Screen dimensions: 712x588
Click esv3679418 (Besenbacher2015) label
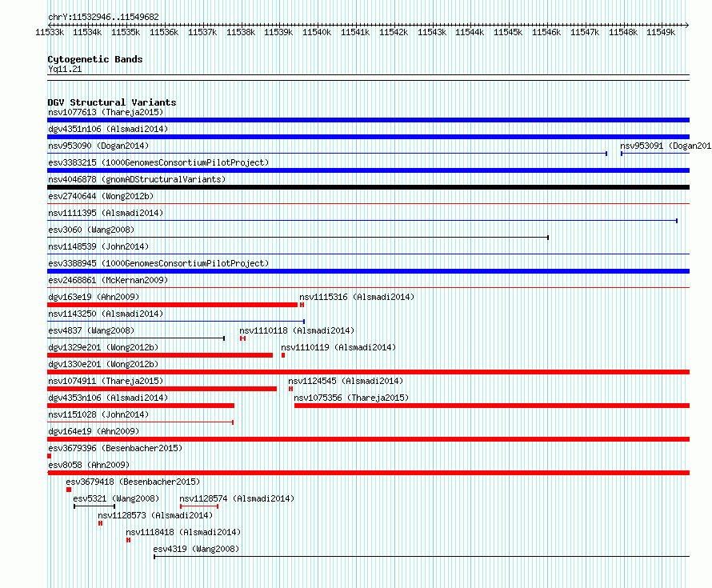tap(133, 482)
